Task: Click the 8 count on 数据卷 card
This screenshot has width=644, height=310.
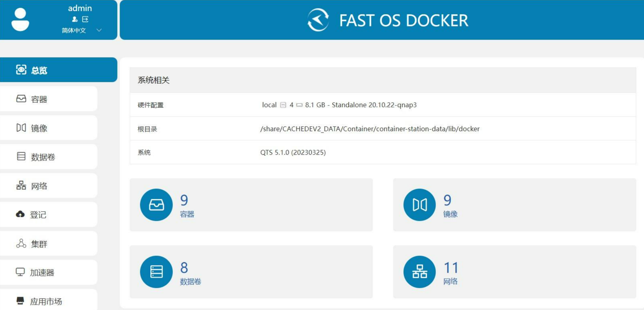Action: [x=184, y=268]
